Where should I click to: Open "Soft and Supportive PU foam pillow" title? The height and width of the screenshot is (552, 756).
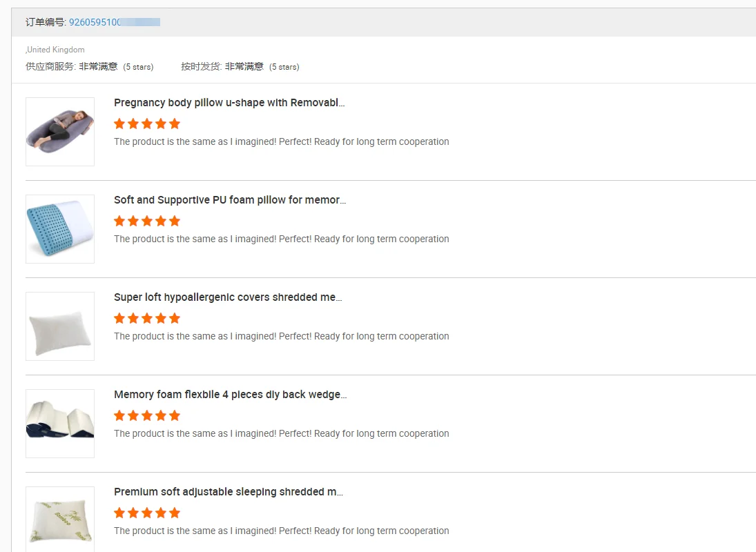[230, 200]
